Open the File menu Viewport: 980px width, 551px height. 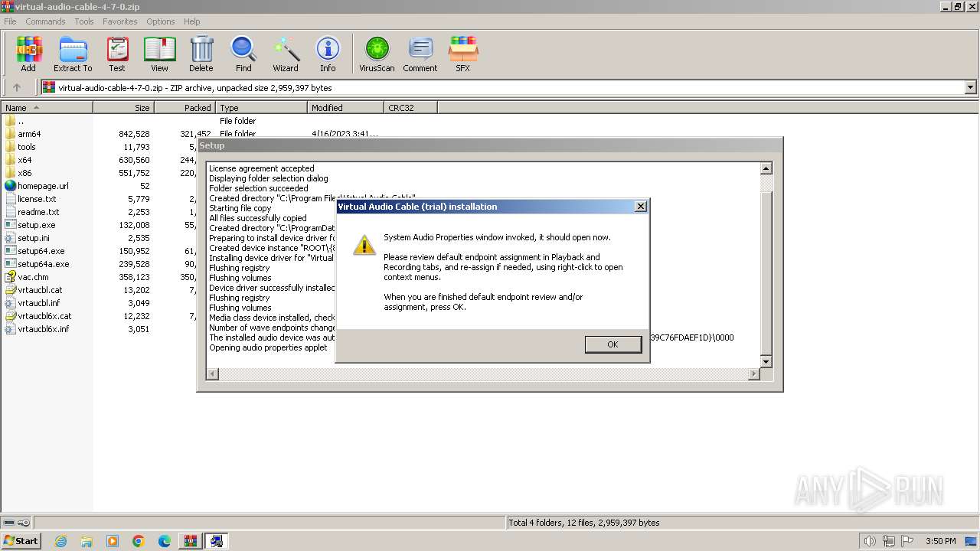[10, 21]
